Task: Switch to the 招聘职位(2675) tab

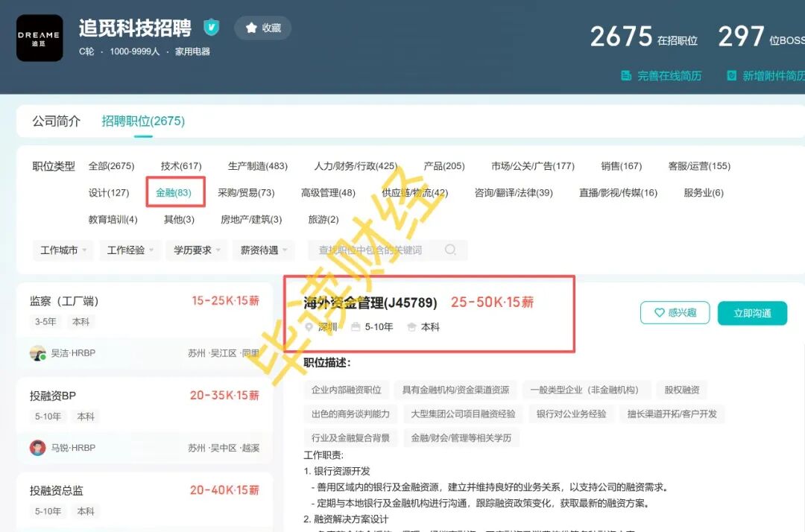Action: coord(143,121)
